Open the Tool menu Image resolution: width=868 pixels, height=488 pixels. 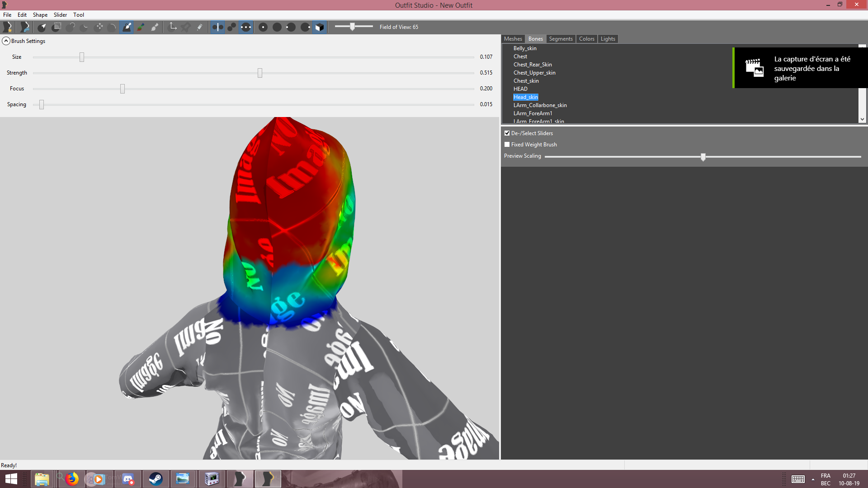[x=79, y=15]
